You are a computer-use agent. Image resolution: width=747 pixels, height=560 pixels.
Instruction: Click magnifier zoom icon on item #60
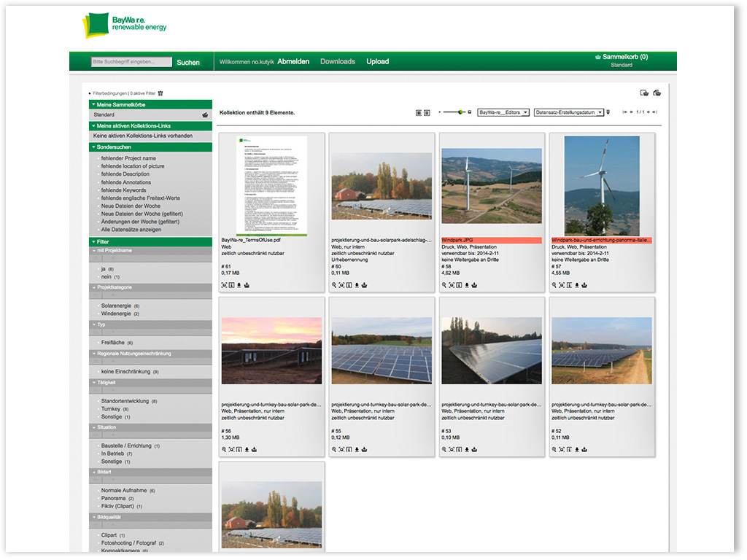(334, 285)
